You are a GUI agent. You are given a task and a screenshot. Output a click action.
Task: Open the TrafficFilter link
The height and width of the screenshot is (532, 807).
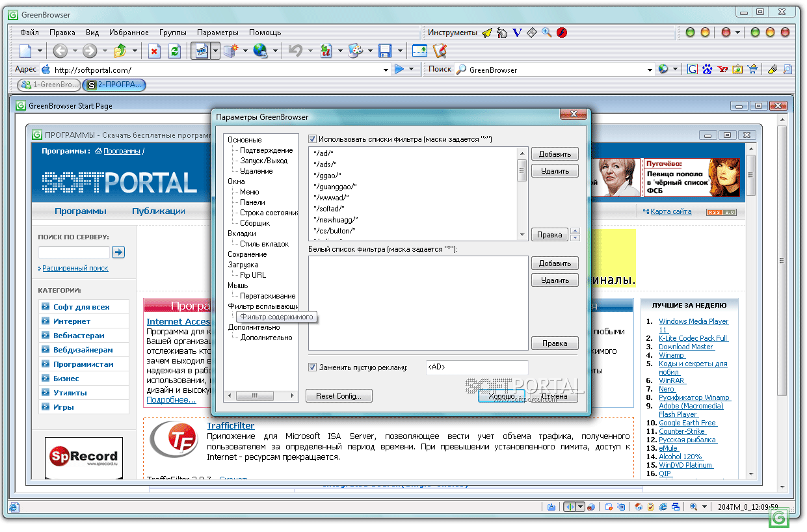(230, 426)
